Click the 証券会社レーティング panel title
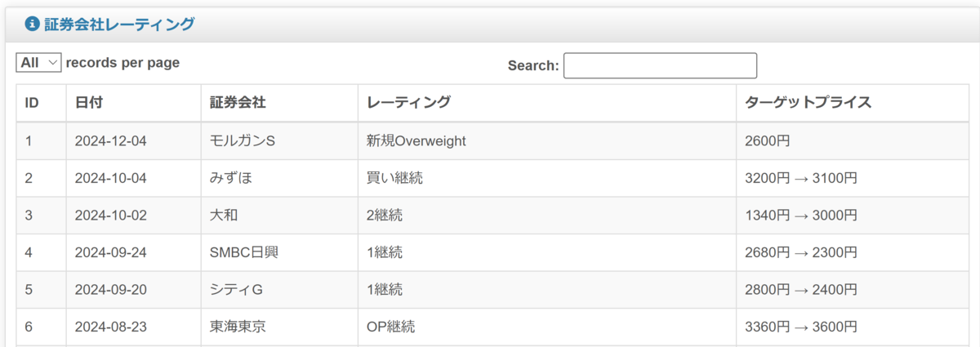This screenshot has height=347, width=980. (x=119, y=24)
